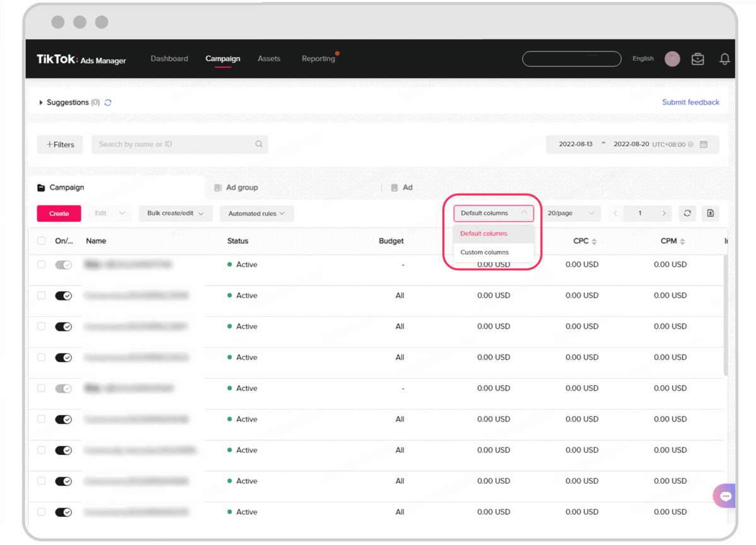Click the search magnifier icon
Image resolution: width=756 pixels, height=545 pixels.
pos(259,144)
